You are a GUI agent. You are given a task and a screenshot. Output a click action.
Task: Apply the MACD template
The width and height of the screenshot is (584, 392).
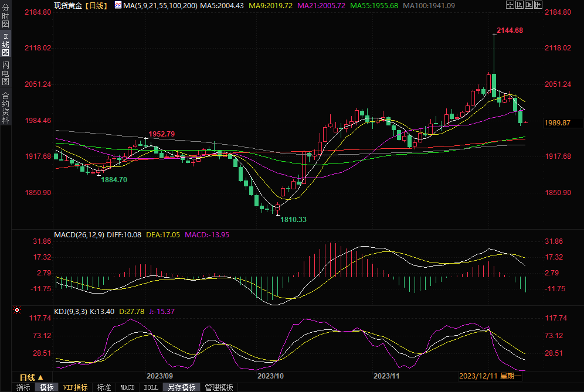coord(127,387)
